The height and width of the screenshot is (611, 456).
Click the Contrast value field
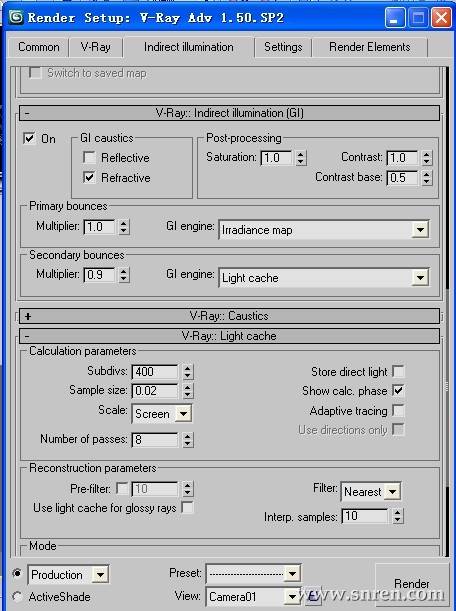403,158
